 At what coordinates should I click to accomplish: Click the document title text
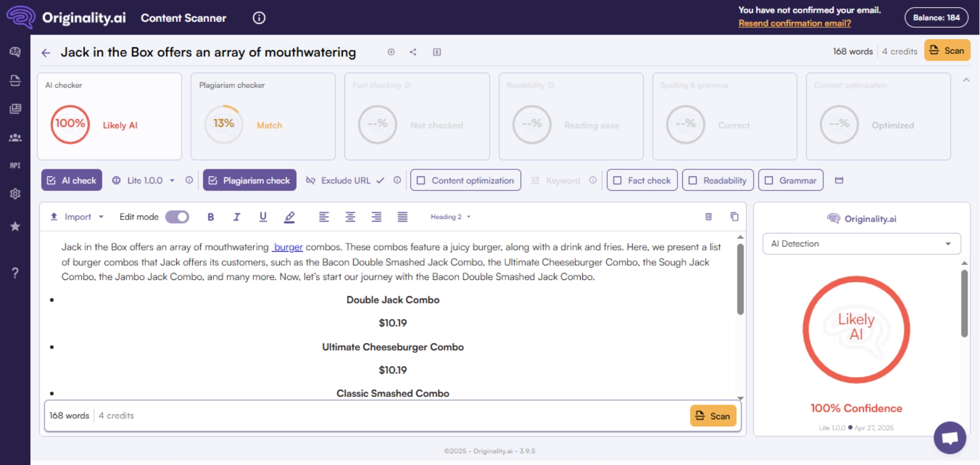pyautogui.click(x=208, y=52)
